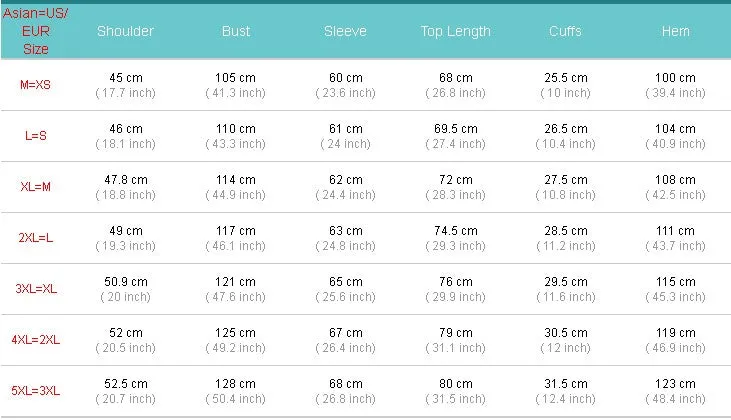Click the 2XL=L size row label
This screenshot has width=731, height=420.
35,238
